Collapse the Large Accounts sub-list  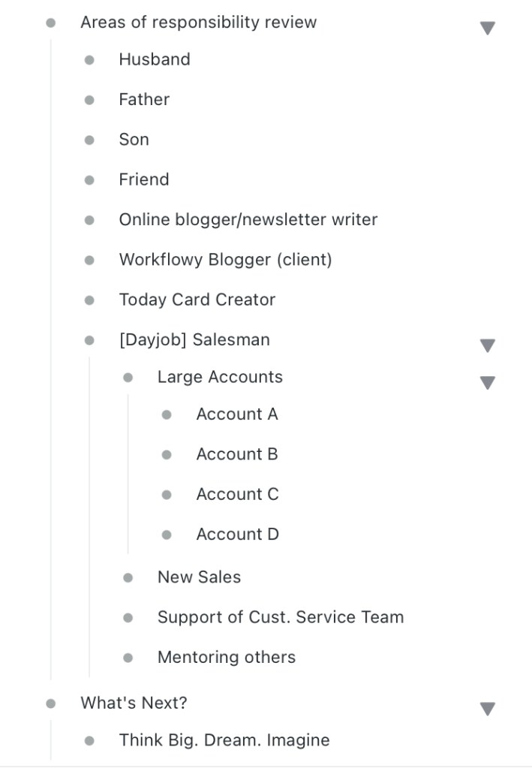coord(487,383)
